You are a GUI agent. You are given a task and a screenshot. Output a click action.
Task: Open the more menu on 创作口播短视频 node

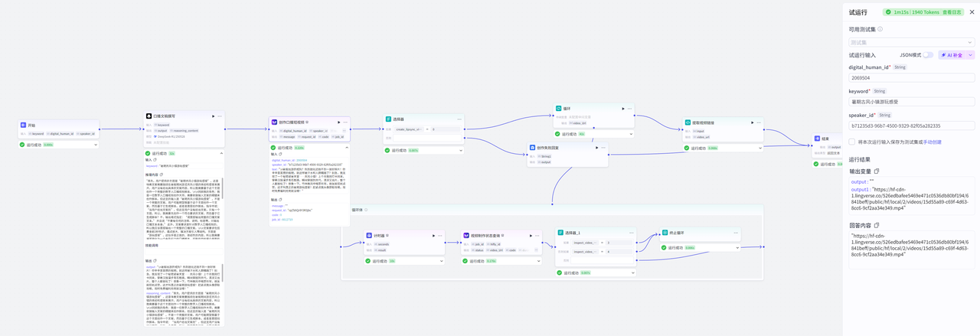[x=344, y=121]
